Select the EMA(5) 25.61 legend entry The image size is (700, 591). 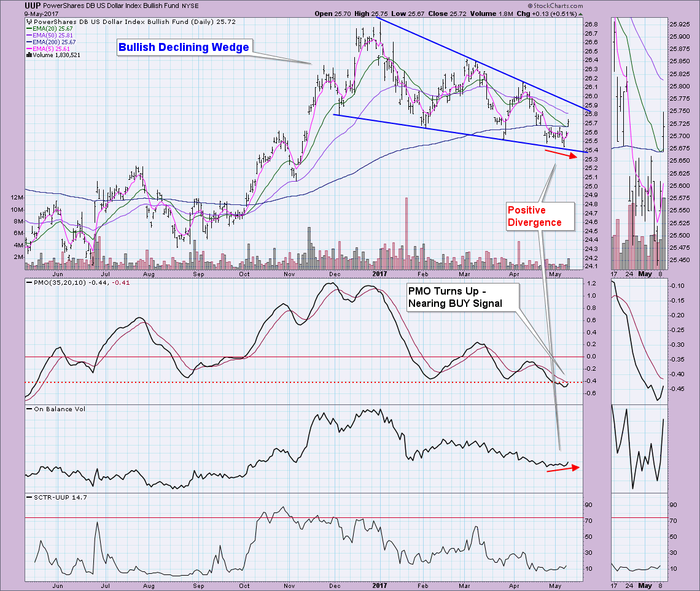pos(48,48)
